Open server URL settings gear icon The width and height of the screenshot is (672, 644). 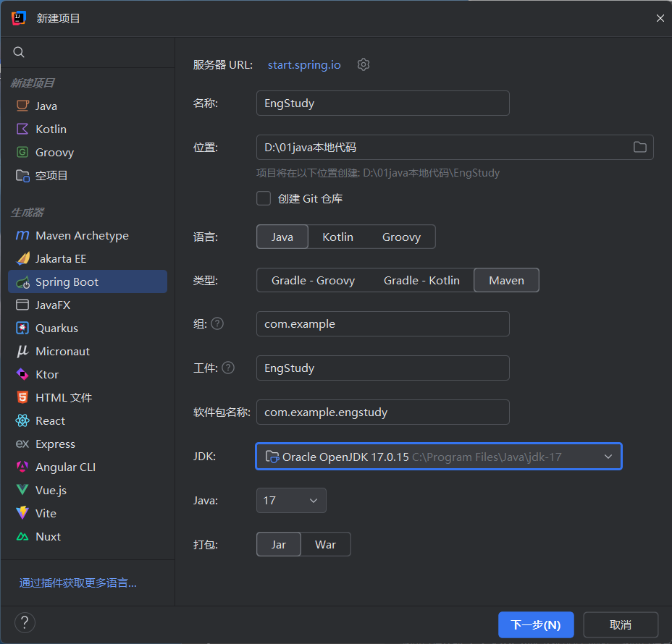coord(364,64)
